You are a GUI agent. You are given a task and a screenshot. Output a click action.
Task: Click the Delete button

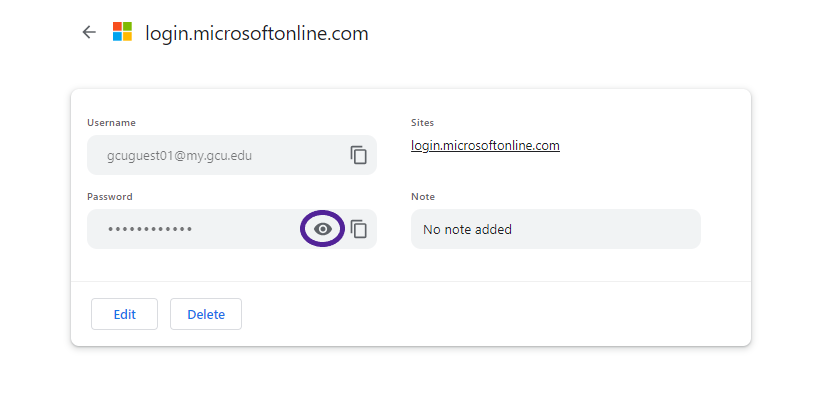pyautogui.click(x=206, y=314)
